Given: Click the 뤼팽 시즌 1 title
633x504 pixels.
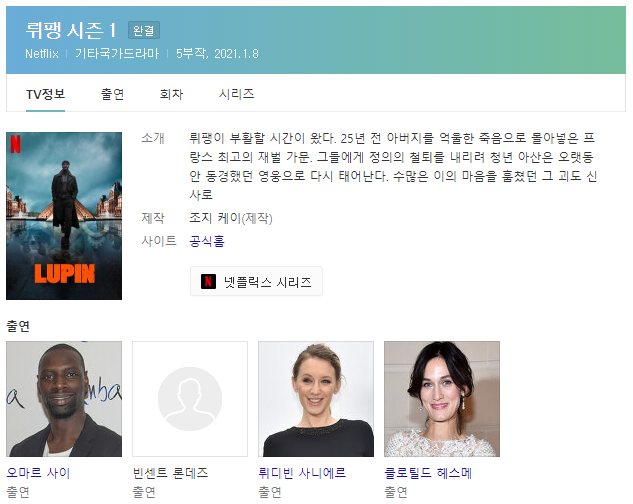Looking at the screenshot, I should [x=71, y=30].
